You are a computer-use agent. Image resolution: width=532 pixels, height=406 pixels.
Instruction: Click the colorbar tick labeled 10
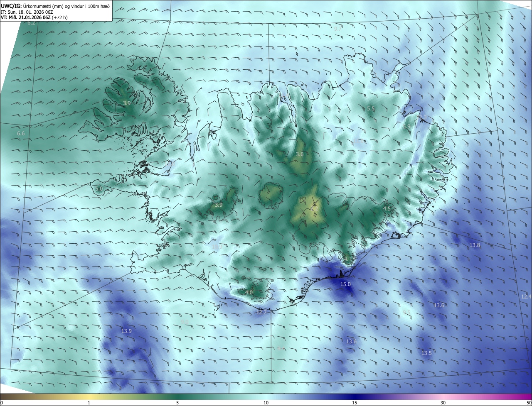point(266,403)
